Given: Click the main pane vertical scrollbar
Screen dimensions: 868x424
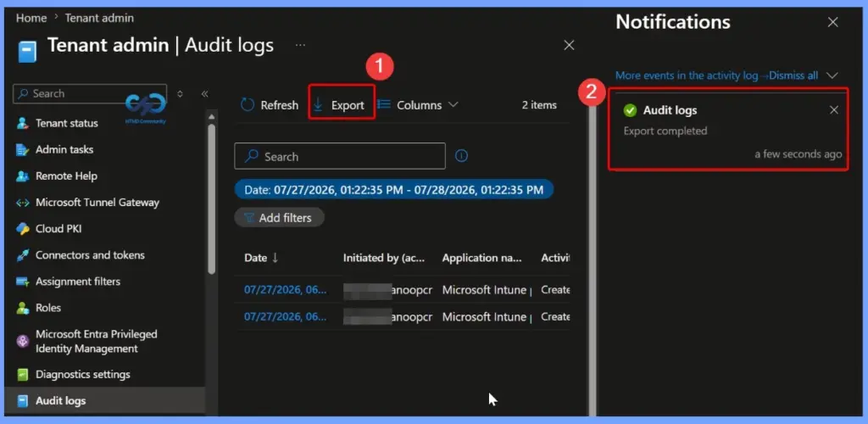Looking at the screenshot, I should pyautogui.click(x=592, y=260).
